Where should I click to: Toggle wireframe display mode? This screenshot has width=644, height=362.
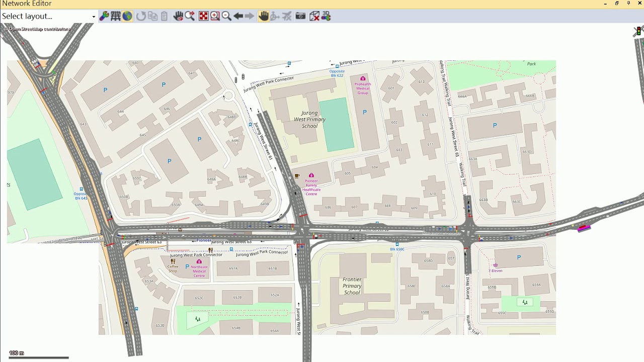(116, 16)
